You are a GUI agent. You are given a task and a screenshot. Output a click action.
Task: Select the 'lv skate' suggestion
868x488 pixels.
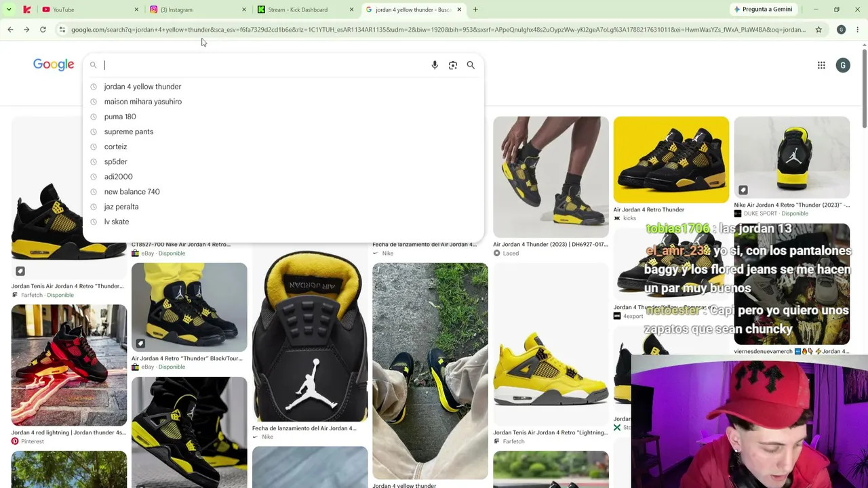[x=283, y=222]
